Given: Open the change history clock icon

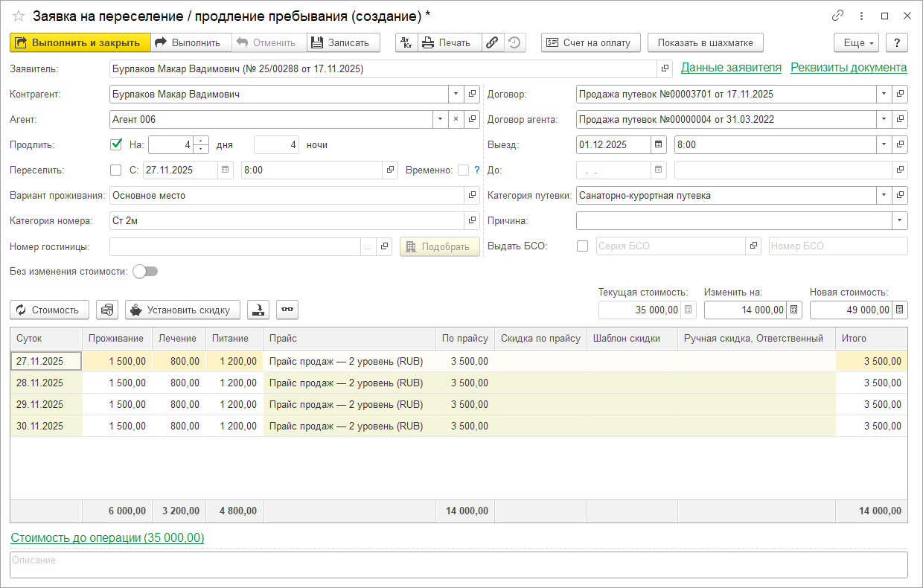Looking at the screenshot, I should click(514, 42).
